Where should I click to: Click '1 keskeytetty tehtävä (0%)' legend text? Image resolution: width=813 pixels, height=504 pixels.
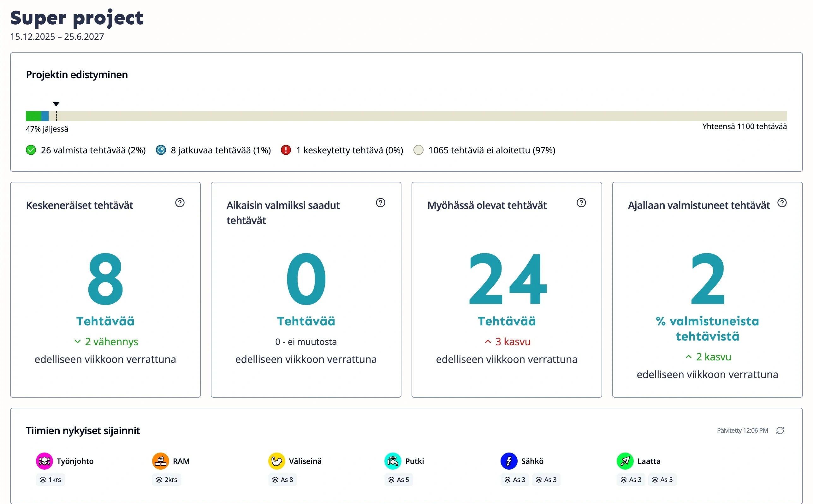[x=350, y=150]
